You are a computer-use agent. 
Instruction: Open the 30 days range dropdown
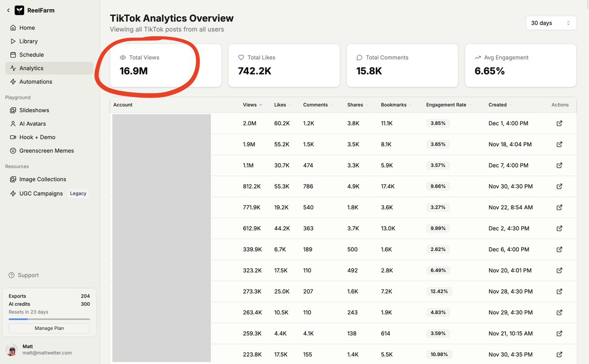coord(551,23)
